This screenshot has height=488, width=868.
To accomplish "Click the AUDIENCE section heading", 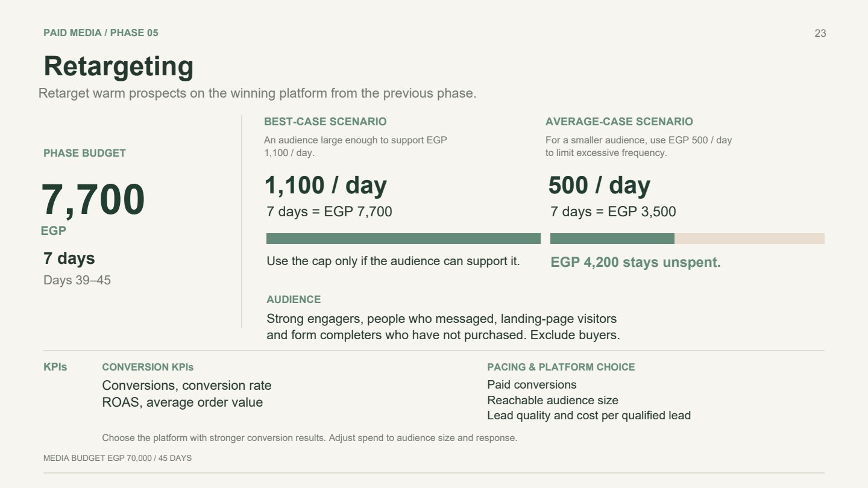I will coord(294,299).
